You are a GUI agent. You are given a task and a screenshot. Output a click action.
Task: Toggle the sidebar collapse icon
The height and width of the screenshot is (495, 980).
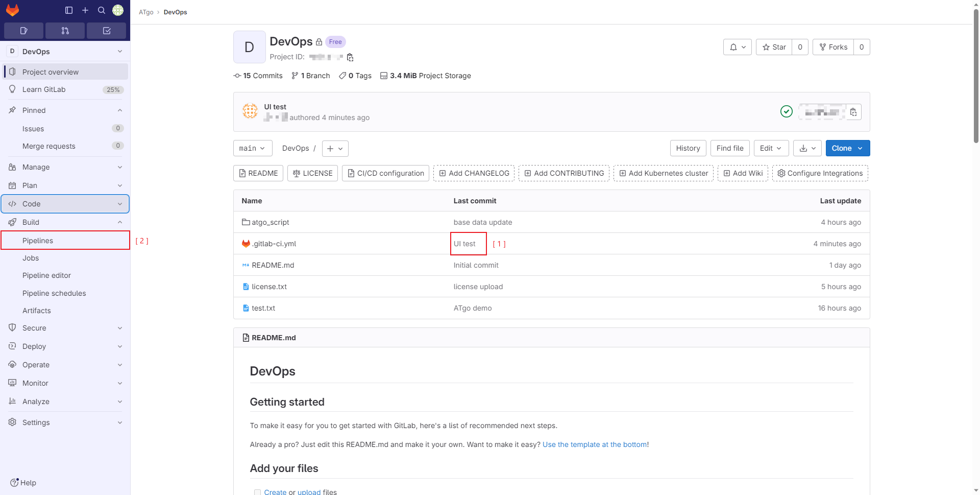69,10
